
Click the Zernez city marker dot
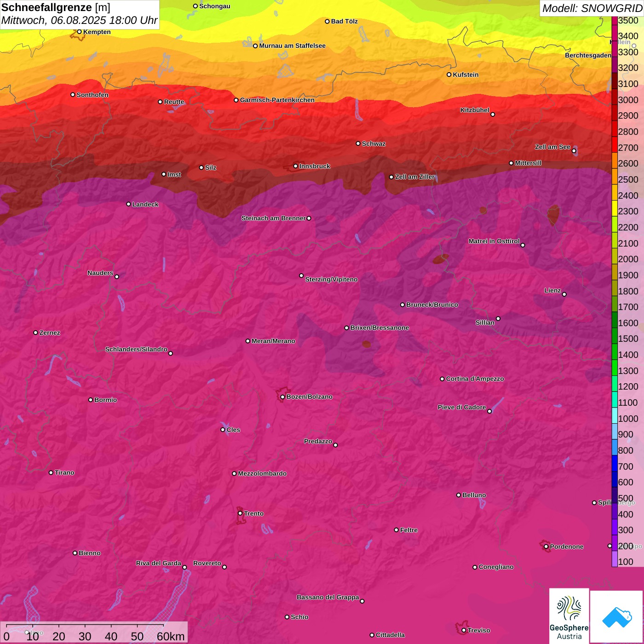click(35, 333)
